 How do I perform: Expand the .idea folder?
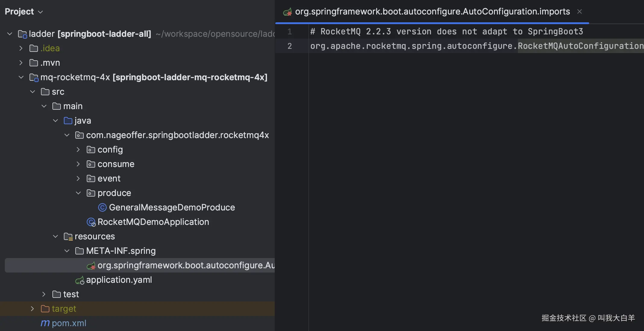click(21, 48)
